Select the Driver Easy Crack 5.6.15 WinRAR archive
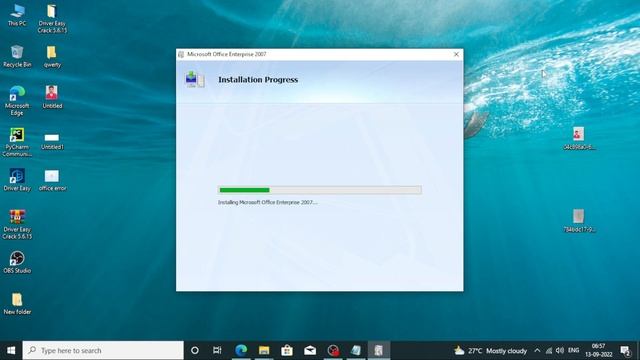 click(17, 224)
